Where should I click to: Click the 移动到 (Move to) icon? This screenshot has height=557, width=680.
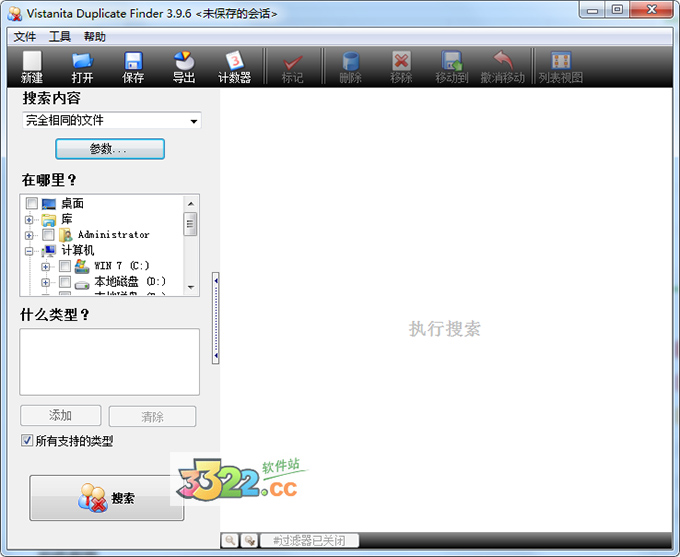452,61
